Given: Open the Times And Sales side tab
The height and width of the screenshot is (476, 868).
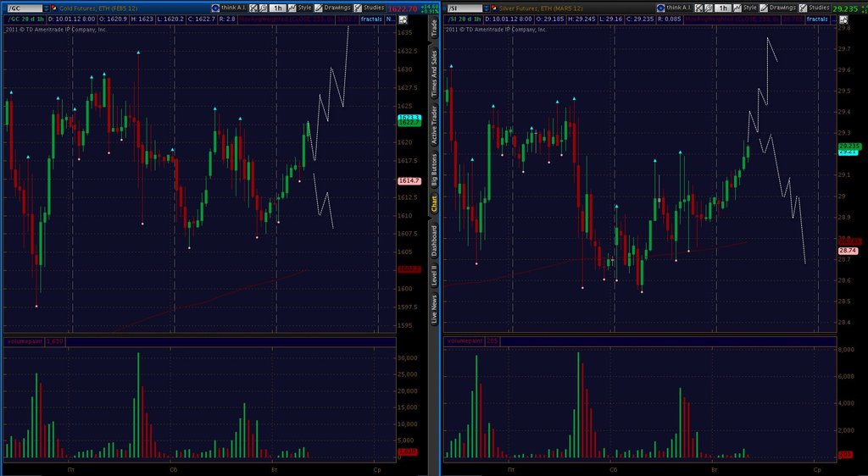Looking at the screenshot, I should pos(434,74).
